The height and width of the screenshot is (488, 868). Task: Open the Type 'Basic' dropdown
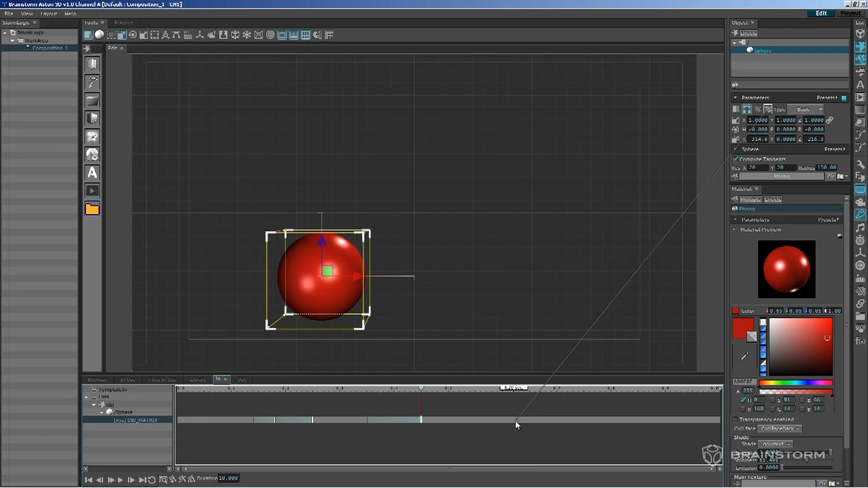(806, 109)
